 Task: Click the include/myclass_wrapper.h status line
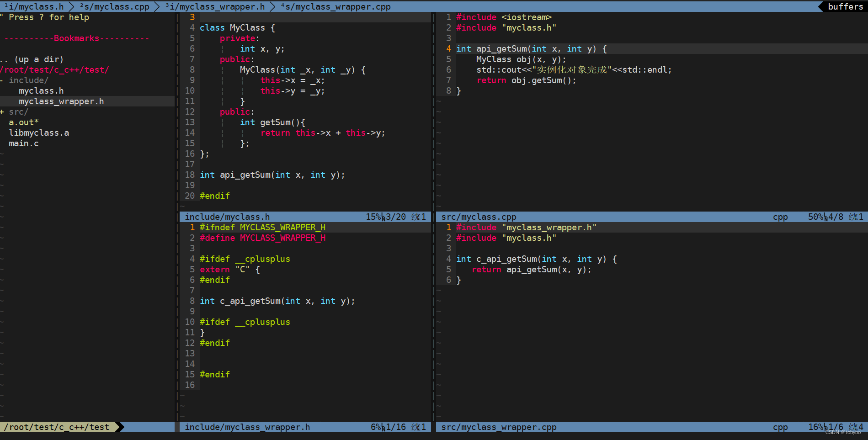305,427
